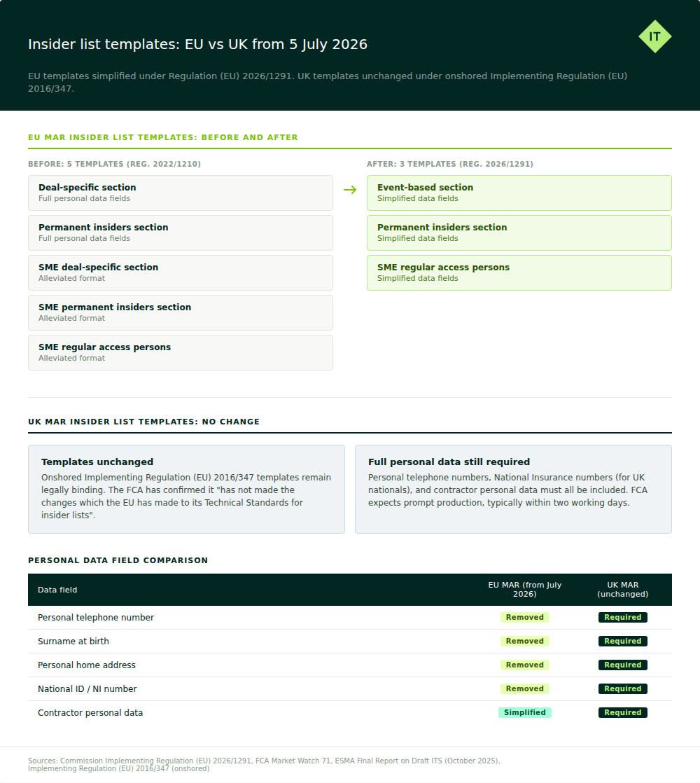The width and height of the screenshot is (700, 783).
Task: Click the UK MAR (unchanged) column header
Action: 623,590
